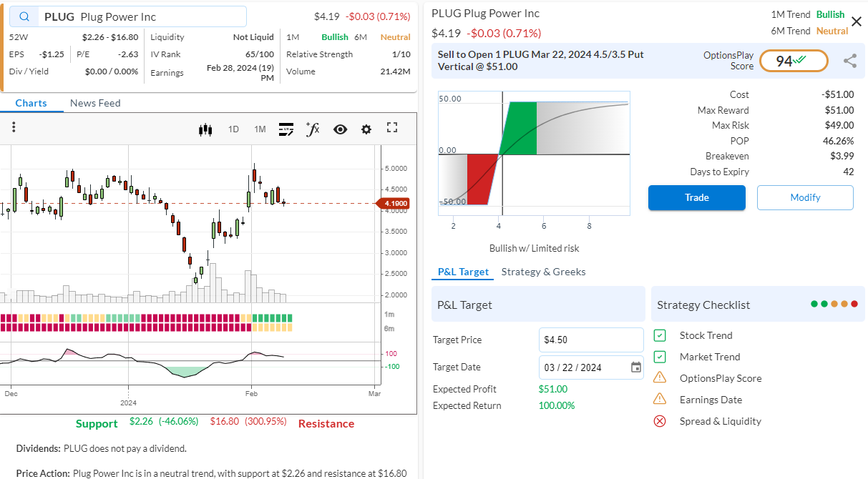Click the Sell to Open PLUG Put Vertical description
Viewport: 868px width, 479px height.
(x=541, y=61)
